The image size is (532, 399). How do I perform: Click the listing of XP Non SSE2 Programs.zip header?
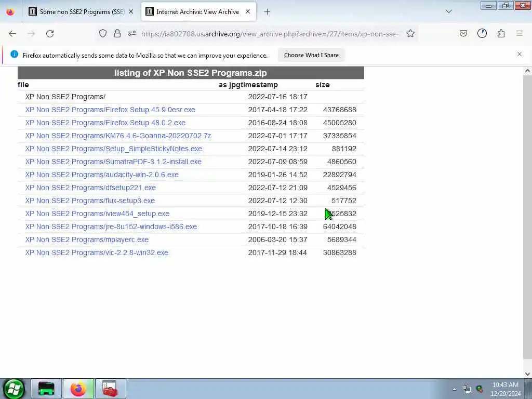pyautogui.click(x=191, y=73)
